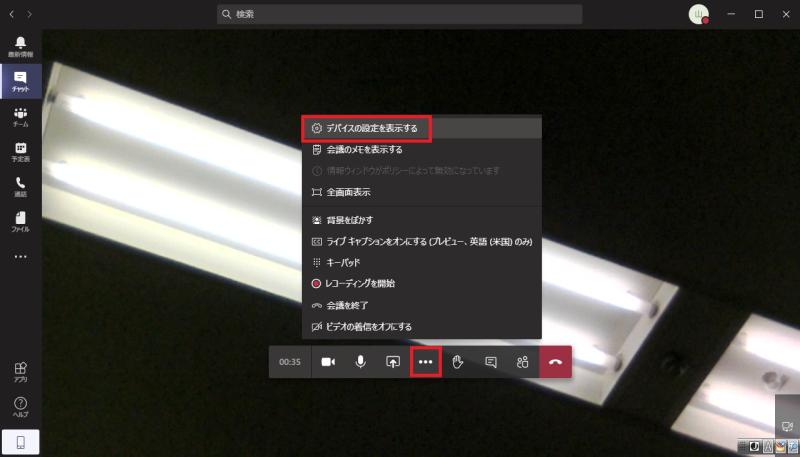Choose End meeting in the menu
Screen dimensions: 800x457
421,305
